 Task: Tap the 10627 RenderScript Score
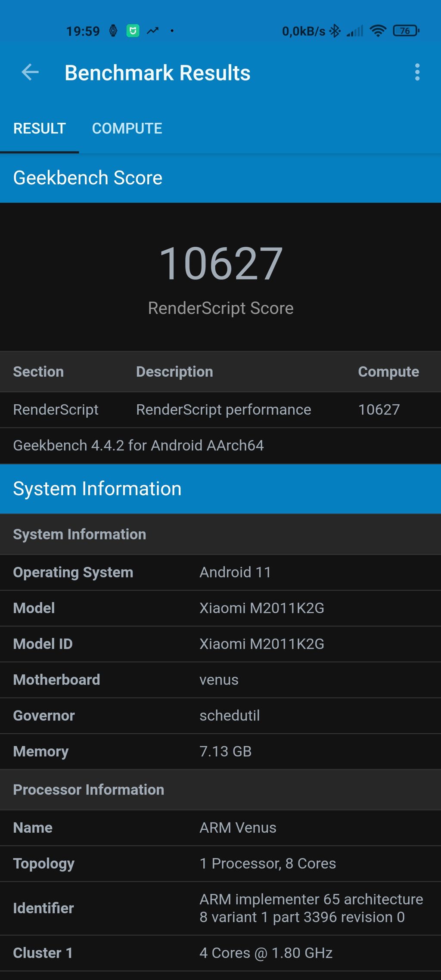click(220, 264)
